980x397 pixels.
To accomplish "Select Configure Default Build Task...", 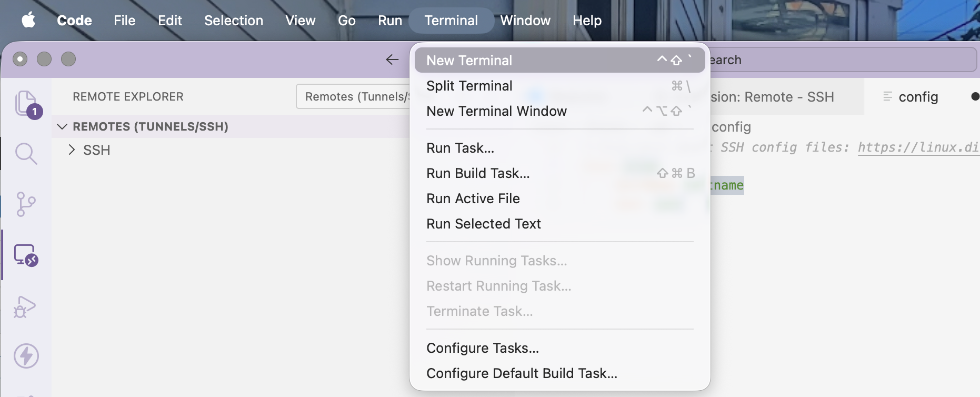I will pyautogui.click(x=560, y=373).
